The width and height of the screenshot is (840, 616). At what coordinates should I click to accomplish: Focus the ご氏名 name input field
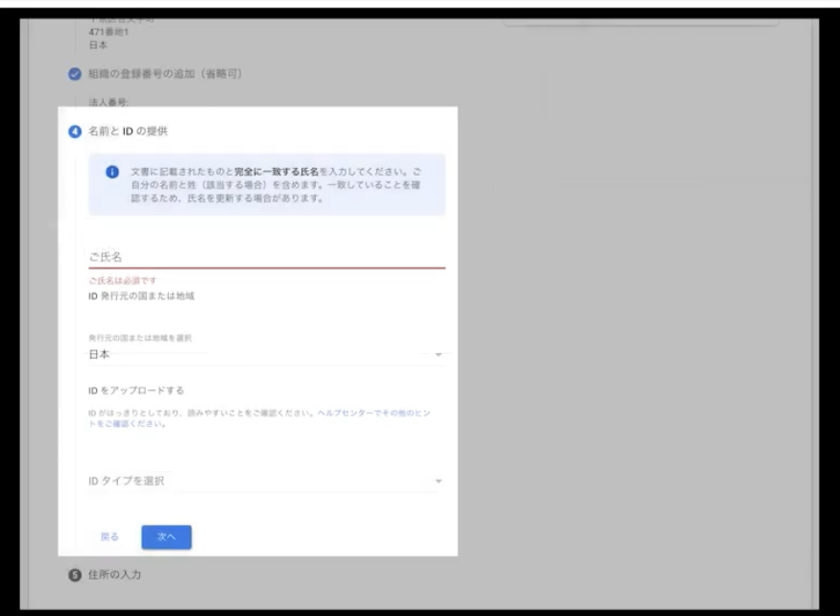tap(266, 256)
